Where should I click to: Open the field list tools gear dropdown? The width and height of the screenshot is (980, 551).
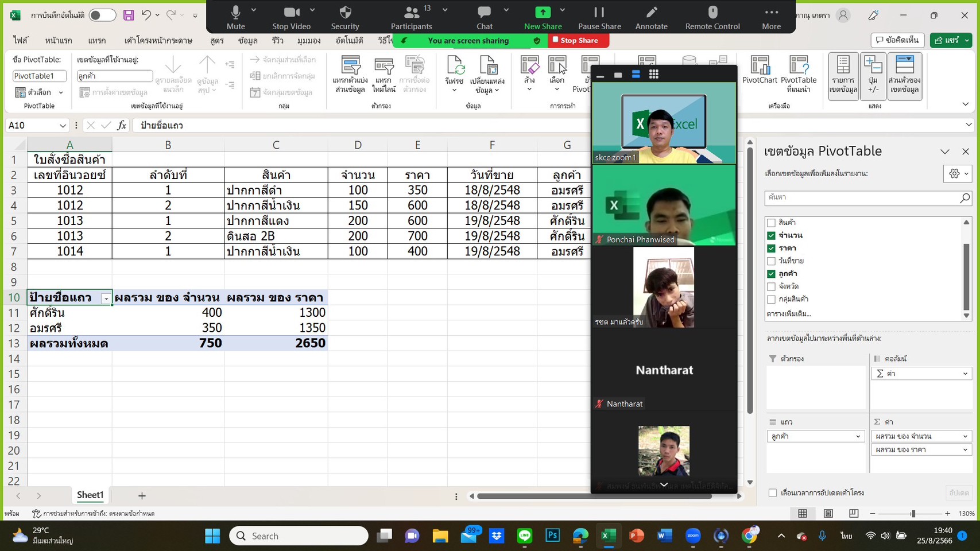pyautogui.click(x=958, y=173)
